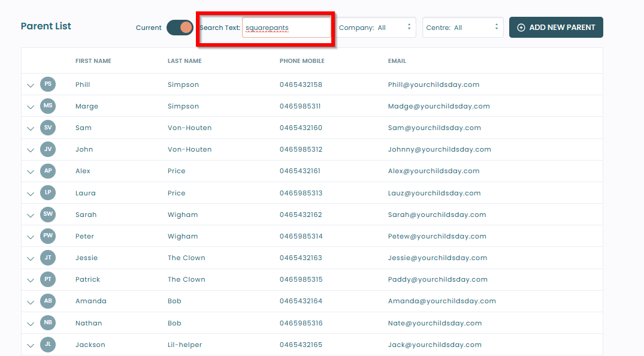
Task: Select email Alex@yourchildsday.com
Action: pos(434,171)
